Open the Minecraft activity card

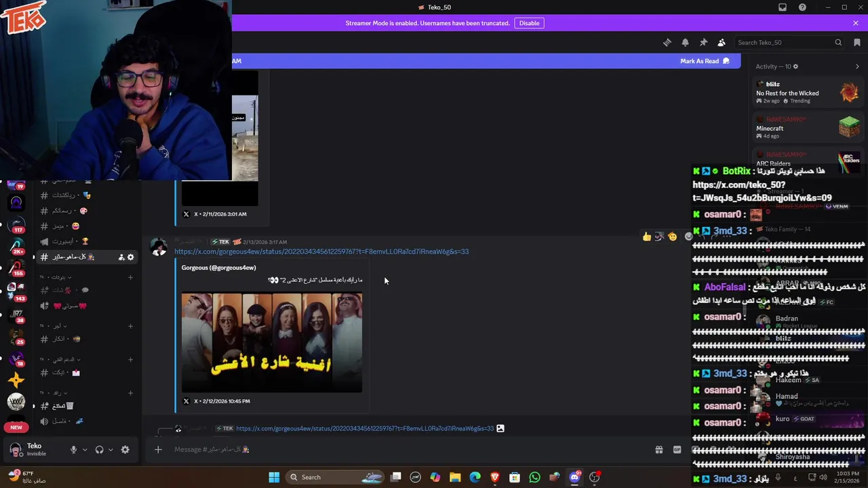pyautogui.click(x=808, y=128)
